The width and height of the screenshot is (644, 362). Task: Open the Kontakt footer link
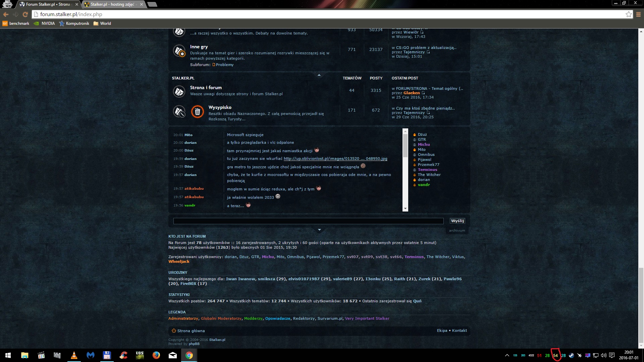pyautogui.click(x=459, y=330)
